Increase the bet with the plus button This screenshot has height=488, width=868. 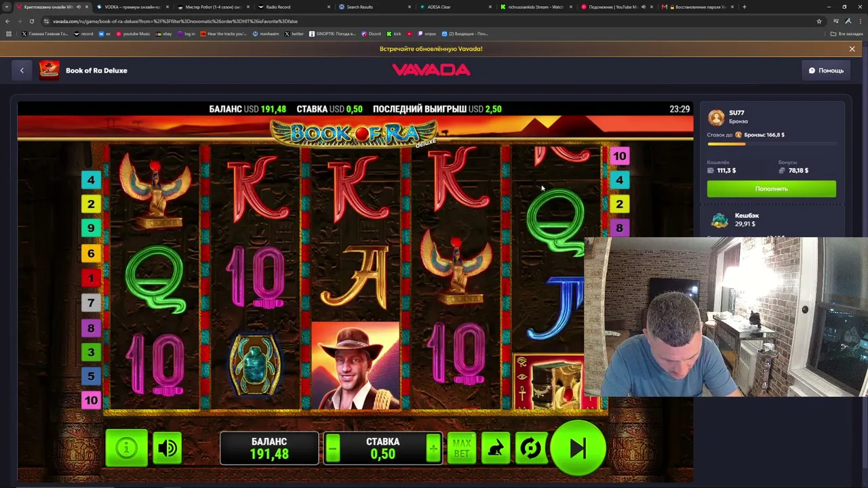click(433, 448)
